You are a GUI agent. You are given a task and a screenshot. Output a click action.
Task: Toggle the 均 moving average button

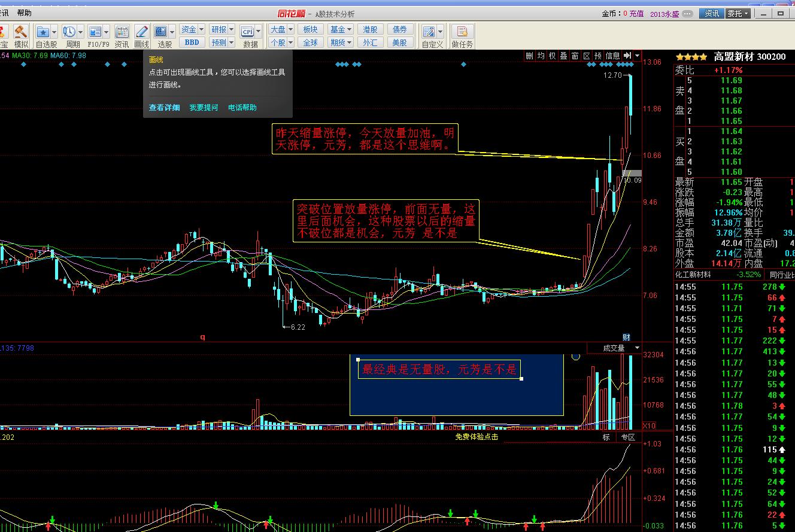[541, 56]
